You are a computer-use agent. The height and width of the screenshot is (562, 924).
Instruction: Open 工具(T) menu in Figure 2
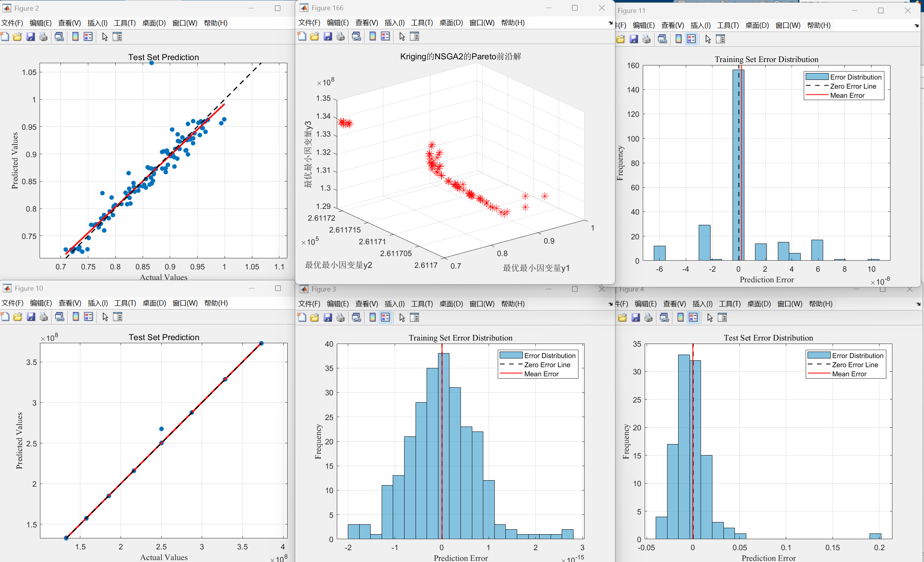click(124, 23)
